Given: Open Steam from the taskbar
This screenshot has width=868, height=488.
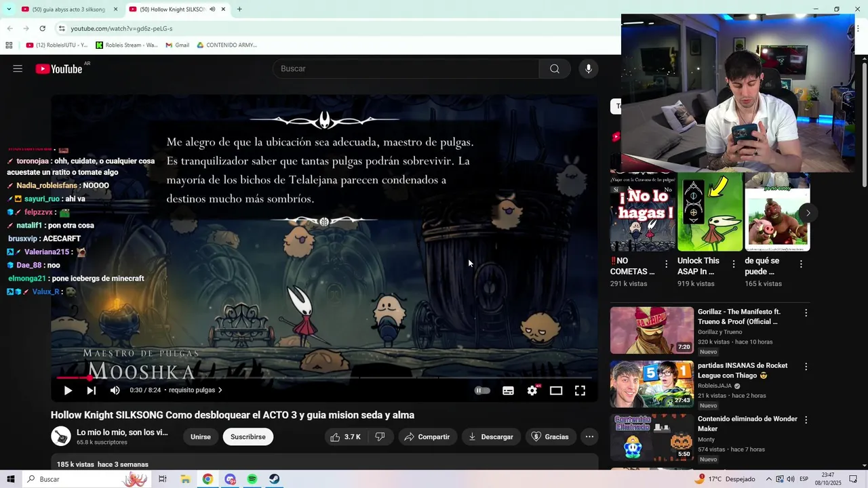Looking at the screenshot, I should tap(274, 479).
